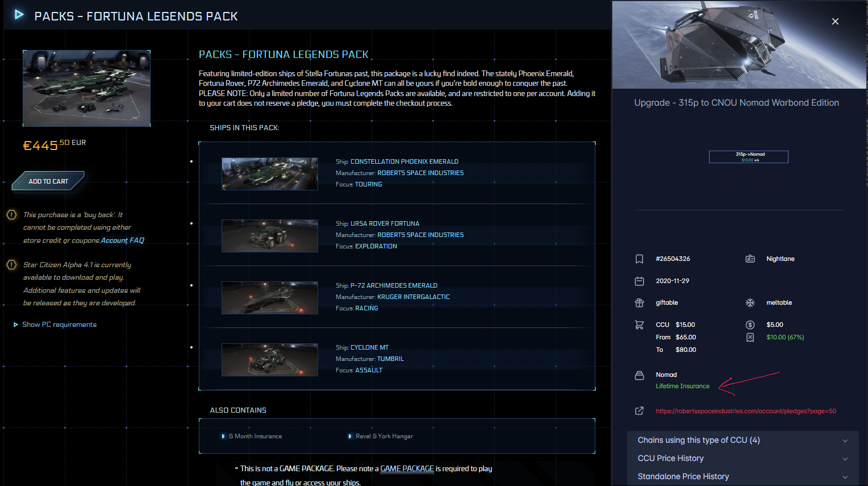Click the discount icon beside $10.00 (67%)
Viewport: 868px width, 486px height.
(750, 338)
